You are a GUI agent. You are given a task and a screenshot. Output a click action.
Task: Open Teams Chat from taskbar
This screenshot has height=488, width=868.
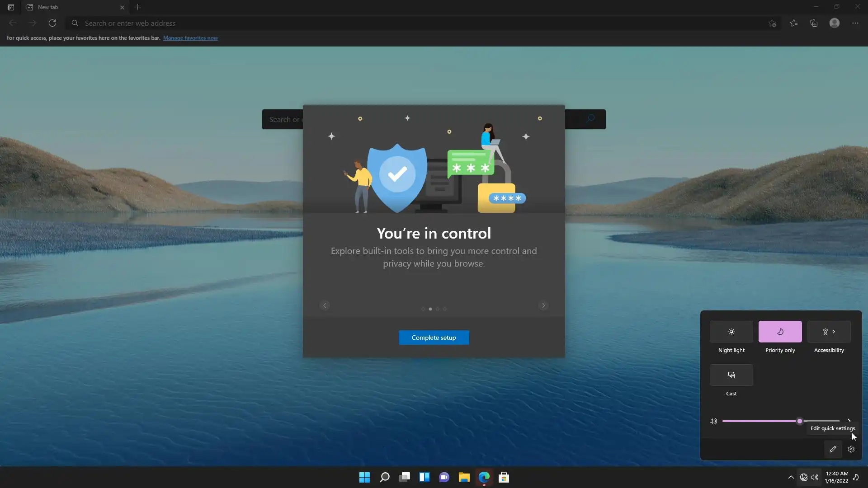pos(444,477)
